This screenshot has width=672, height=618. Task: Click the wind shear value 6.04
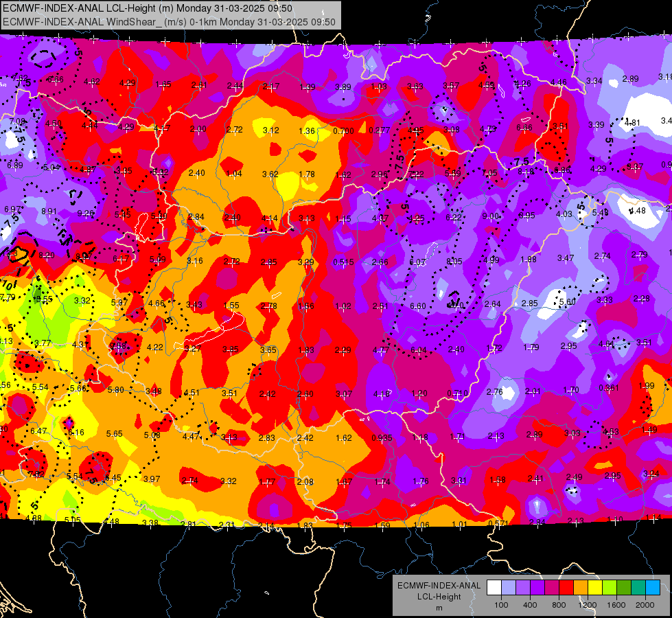[419, 350]
